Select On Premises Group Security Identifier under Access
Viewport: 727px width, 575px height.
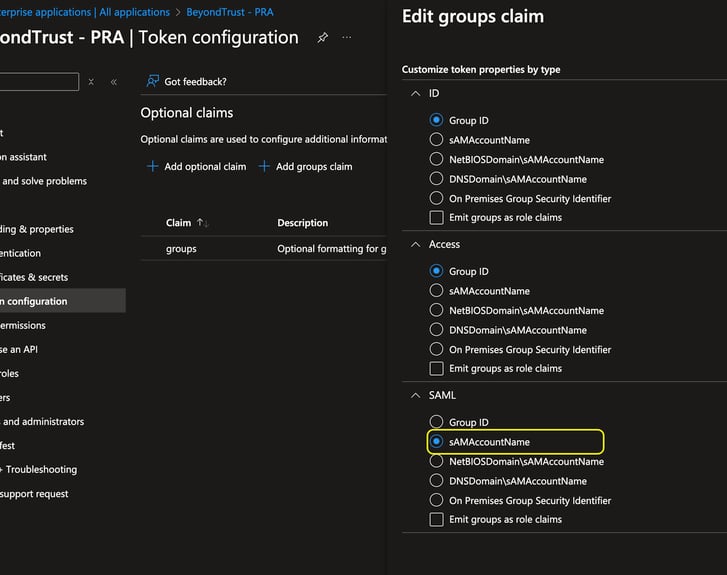pos(436,349)
